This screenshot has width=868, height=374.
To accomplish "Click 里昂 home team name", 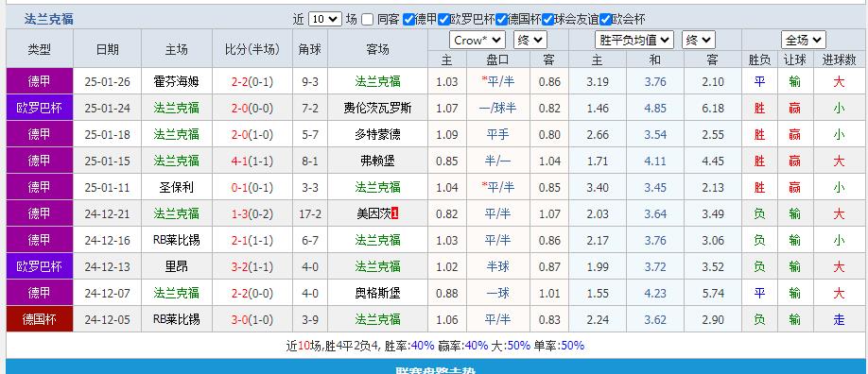I will 176,266.
